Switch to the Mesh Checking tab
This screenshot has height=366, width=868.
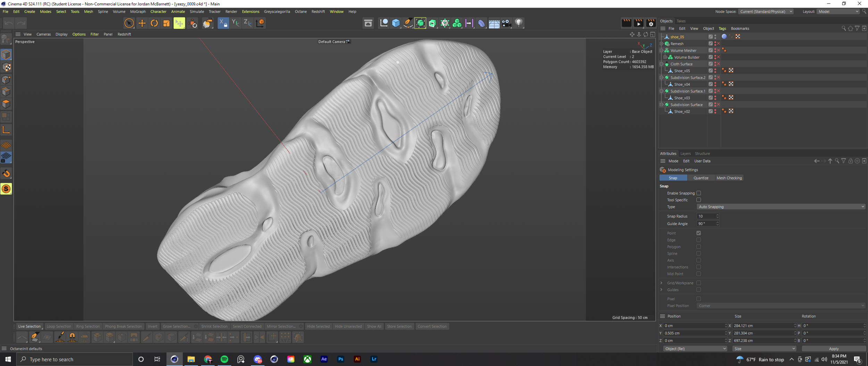click(729, 178)
